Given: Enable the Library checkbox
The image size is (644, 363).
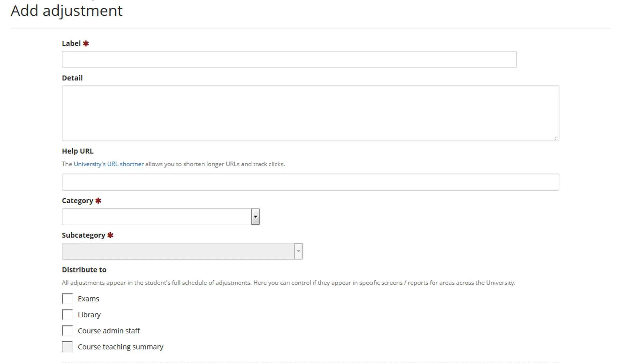Looking at the screenshot, I should (x=67, y=315).
